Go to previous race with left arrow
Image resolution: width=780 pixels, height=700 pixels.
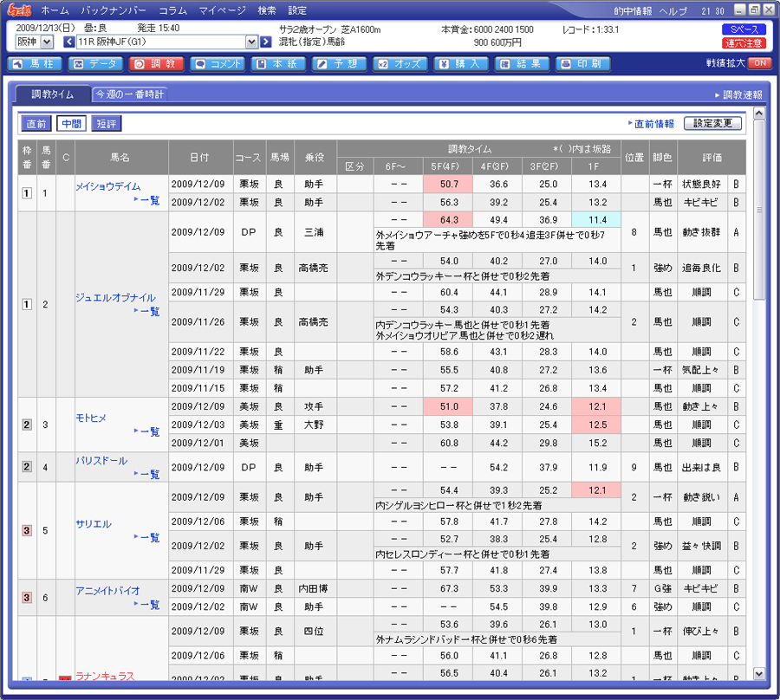pos(69,42)
